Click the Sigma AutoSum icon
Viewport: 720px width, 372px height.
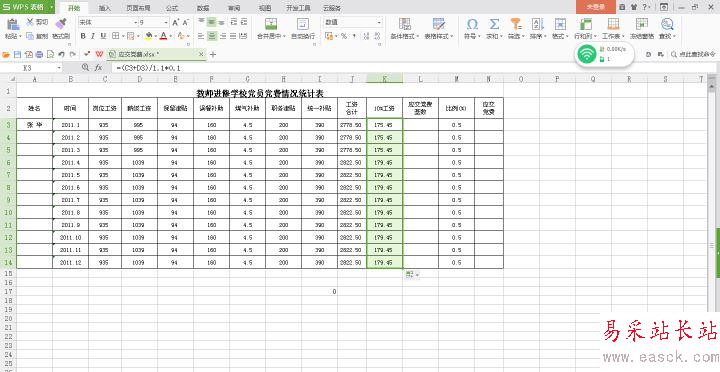tap(494, 24)
